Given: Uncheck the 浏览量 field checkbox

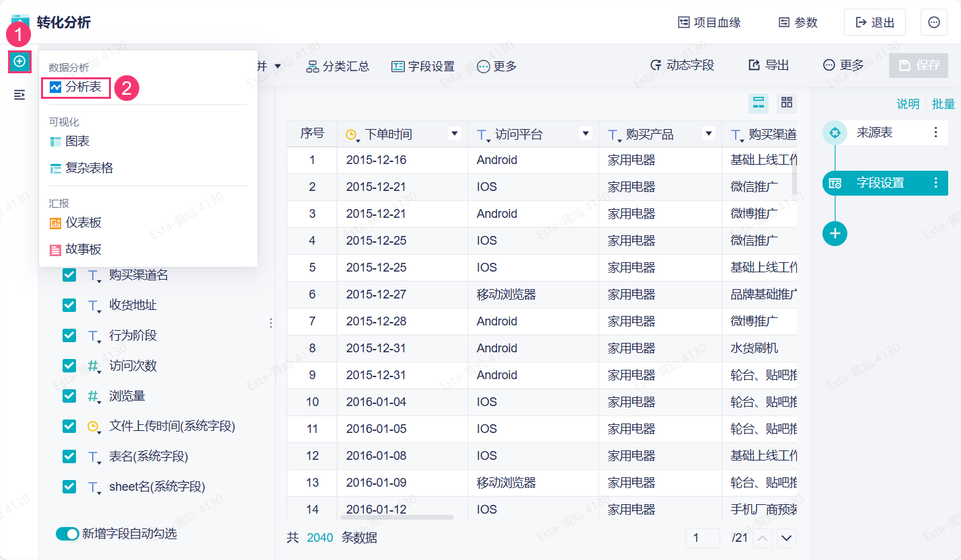Looking at the screenshot, I should (x=69, y=396).
